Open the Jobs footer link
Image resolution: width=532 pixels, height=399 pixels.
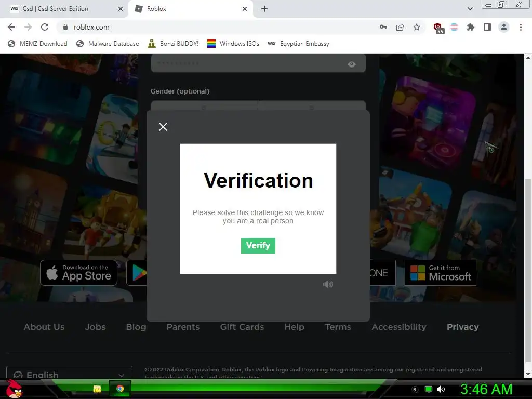(96, 327)
